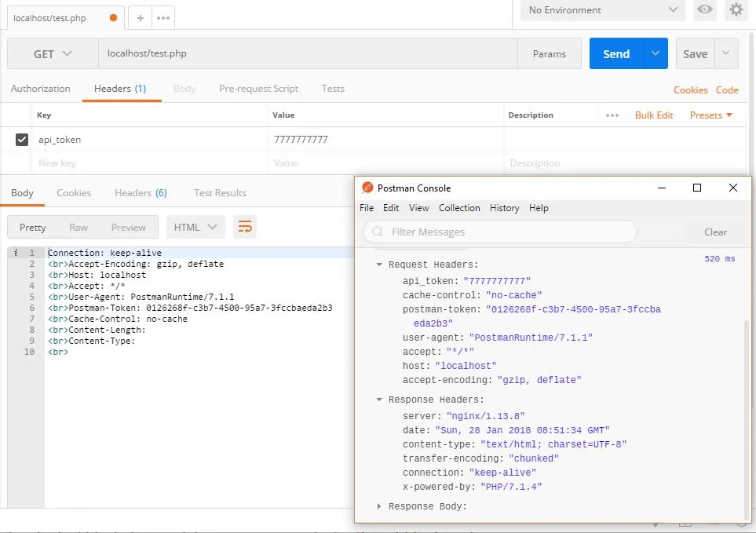Click the blue Send button
Screen dimensions: 756x533
point(616,53)
